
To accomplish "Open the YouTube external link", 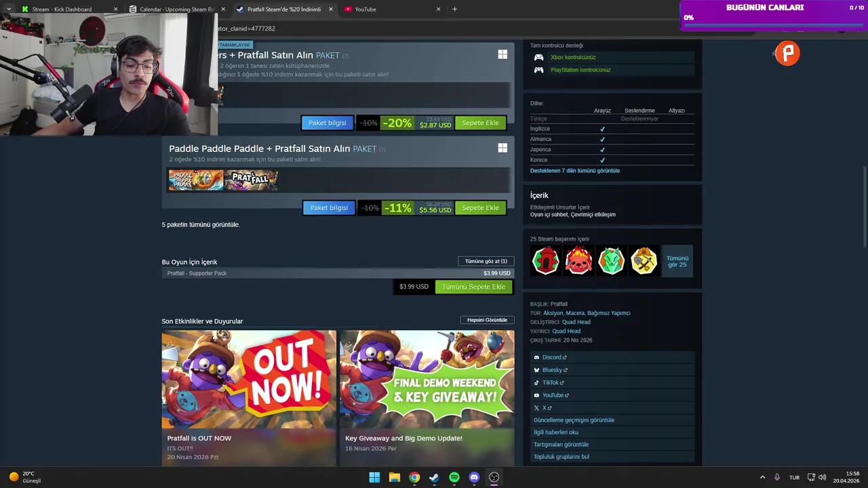I will point(612,395).
